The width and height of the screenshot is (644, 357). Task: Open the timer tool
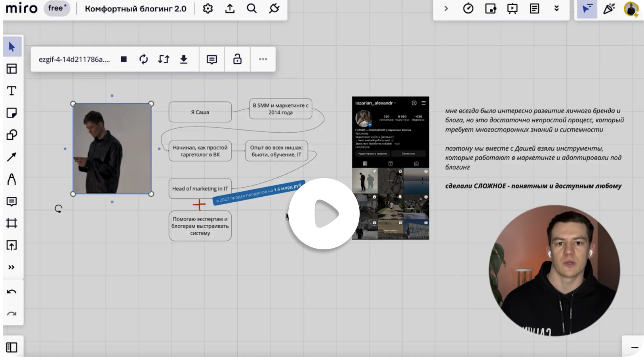point(468,9)
